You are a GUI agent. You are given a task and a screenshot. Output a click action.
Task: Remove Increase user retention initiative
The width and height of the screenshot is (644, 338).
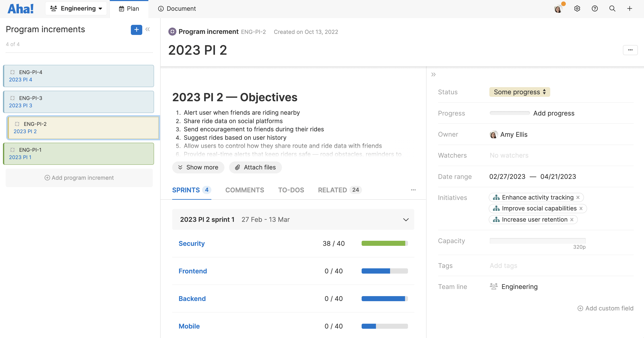tap(572, 220)
